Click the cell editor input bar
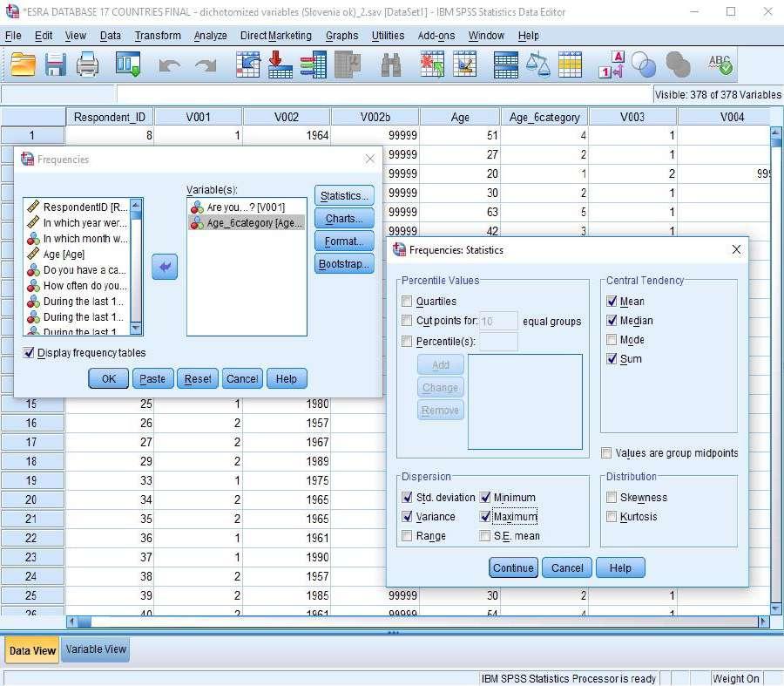Image resolution: width=784 pixels, height=686 pixels. tap(384, 94)
